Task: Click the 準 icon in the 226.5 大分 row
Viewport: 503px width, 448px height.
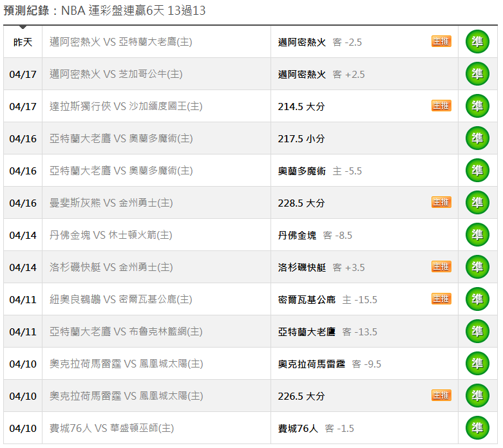Action: coord(477,396)
